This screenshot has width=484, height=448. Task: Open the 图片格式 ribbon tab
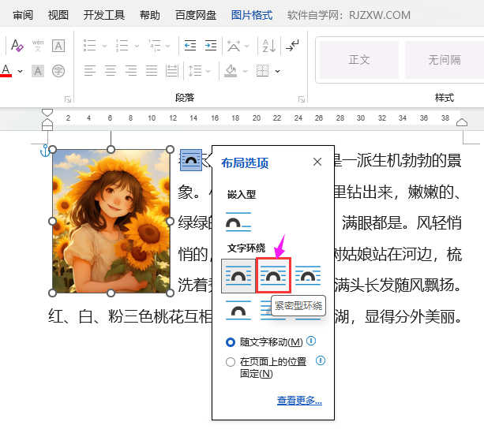point(252,15)
